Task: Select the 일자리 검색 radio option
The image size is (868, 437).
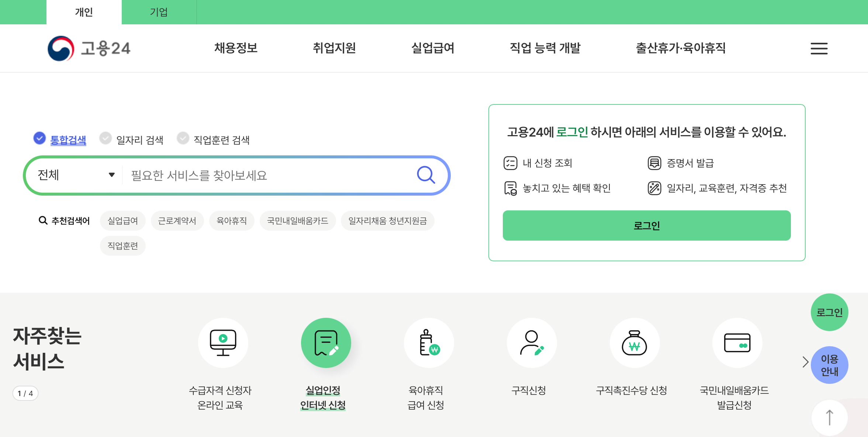Action: point(106,138)
